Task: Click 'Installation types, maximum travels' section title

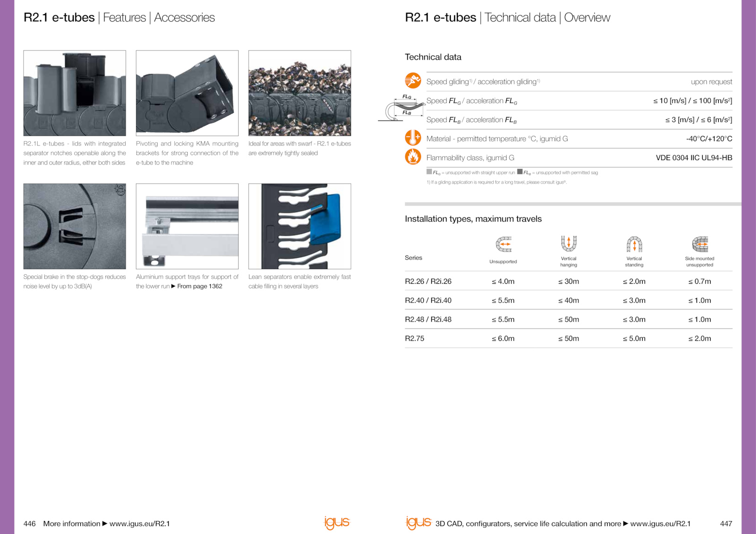Action: pyautogui.click(x=473, y=219)
